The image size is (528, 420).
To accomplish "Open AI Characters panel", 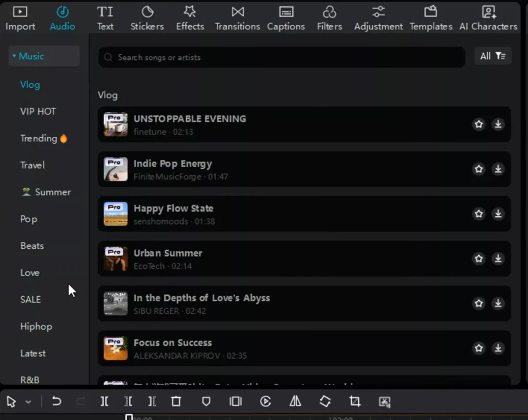I will click(x=488, y=17).
